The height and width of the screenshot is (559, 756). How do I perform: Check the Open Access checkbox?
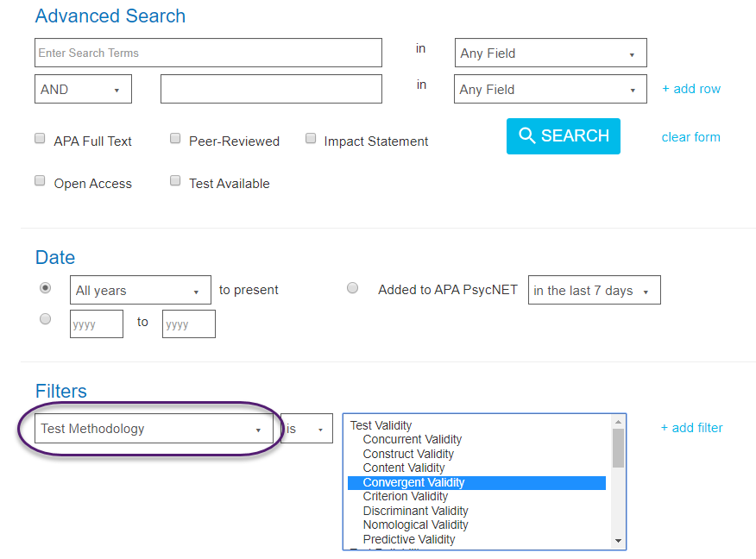40,180
